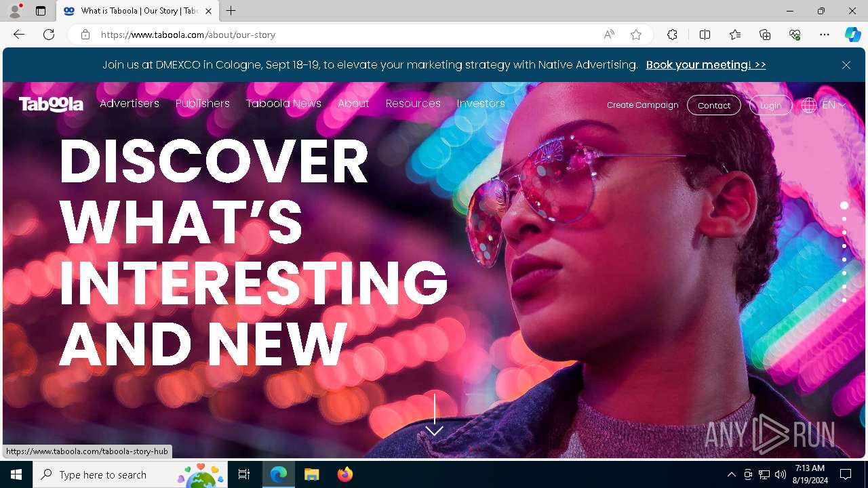Open Task View on the taskbar
Screen dimensions: 868x488
(x=244, y=474)
